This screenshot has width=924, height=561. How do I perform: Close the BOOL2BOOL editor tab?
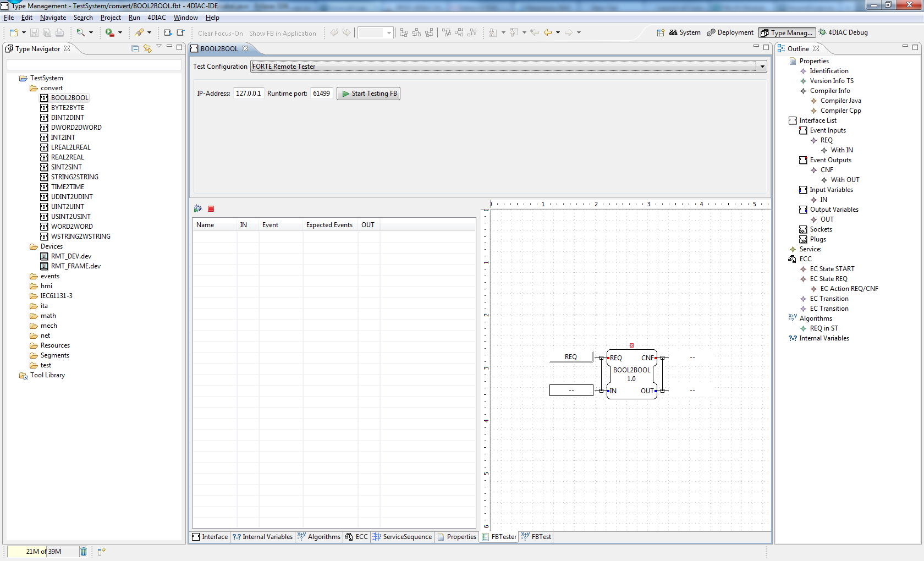pyautogui.click(x=245, y=48)
